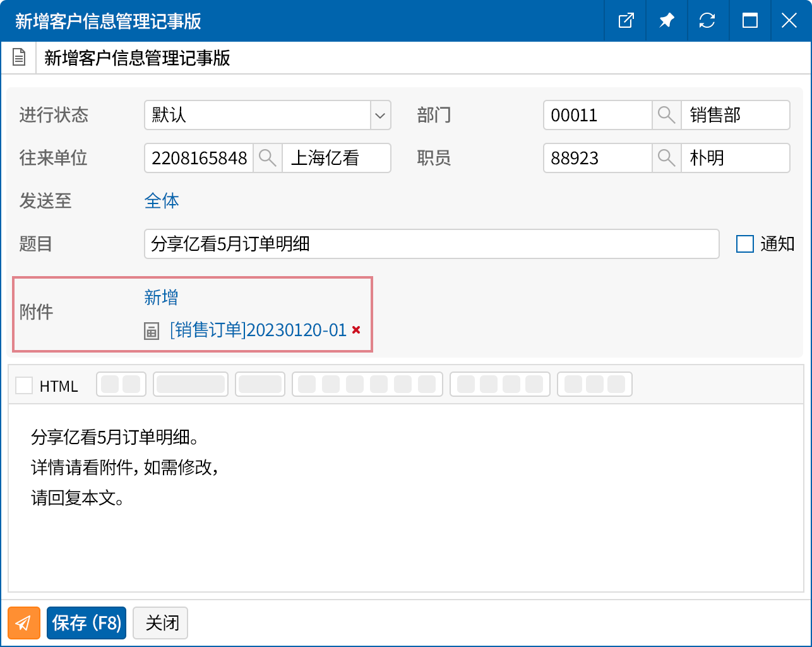Click the 职员 lookup magnifier icon
The width and height of the screenshot is (812, 647).
pos(666,158)
